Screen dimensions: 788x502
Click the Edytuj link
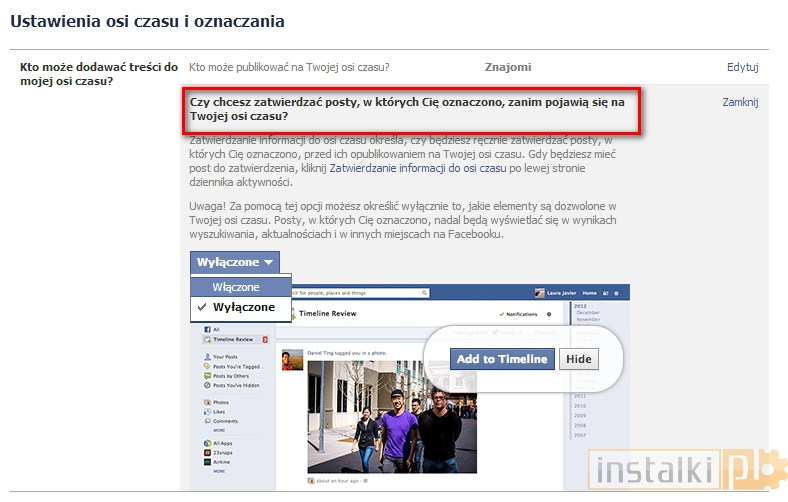[742, 67]
